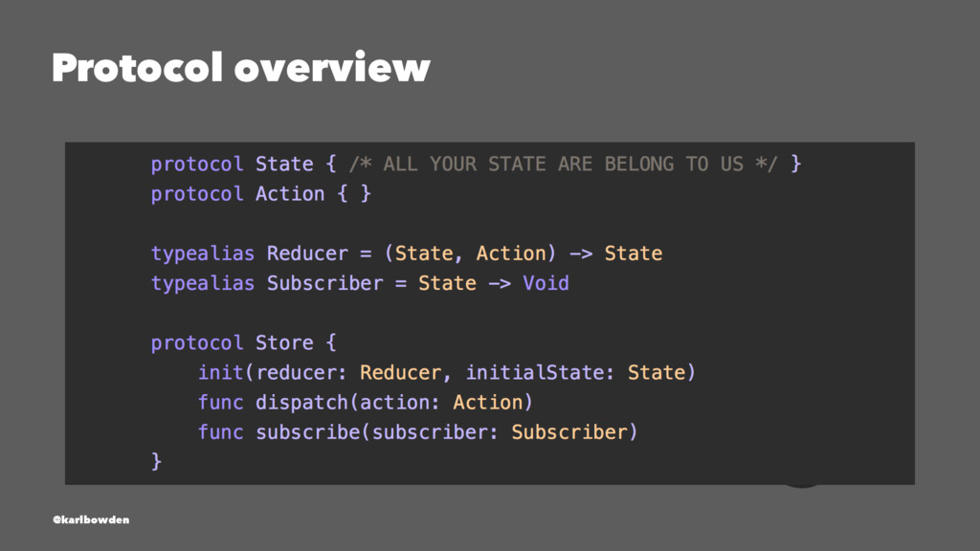Click 'reducer:' parameter label in init
980x551 pixels.
tap(301, 373)
